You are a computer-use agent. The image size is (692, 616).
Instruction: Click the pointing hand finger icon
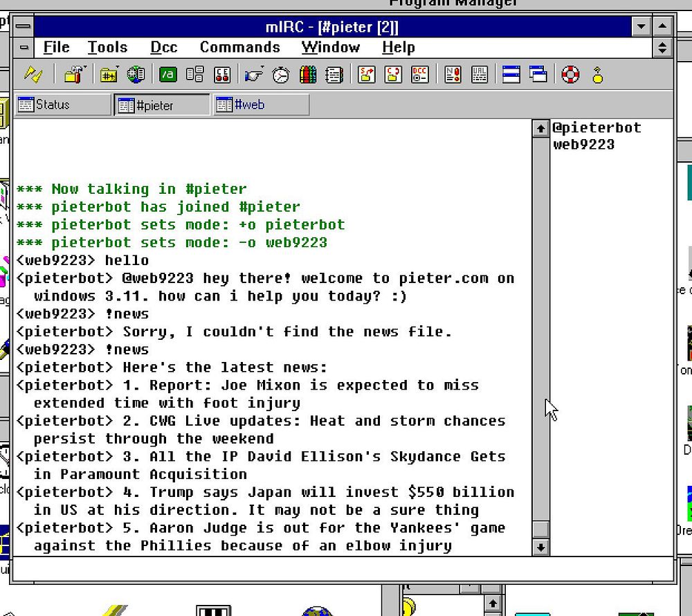coord(254,75)
